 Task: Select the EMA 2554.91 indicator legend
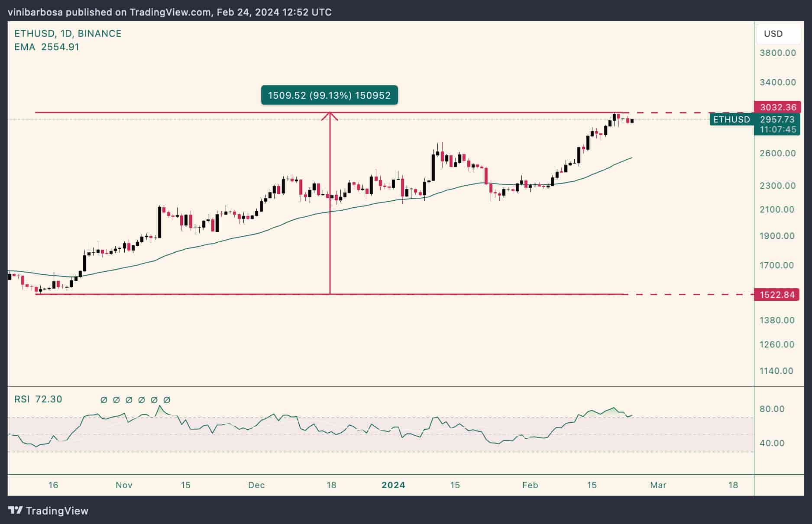click(x=47, y=47)
